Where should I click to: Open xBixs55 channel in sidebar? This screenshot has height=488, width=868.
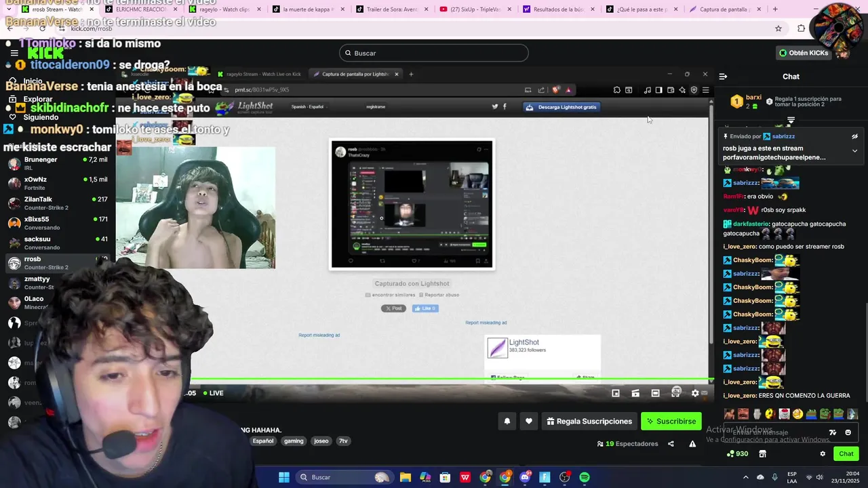pos(58,223)
